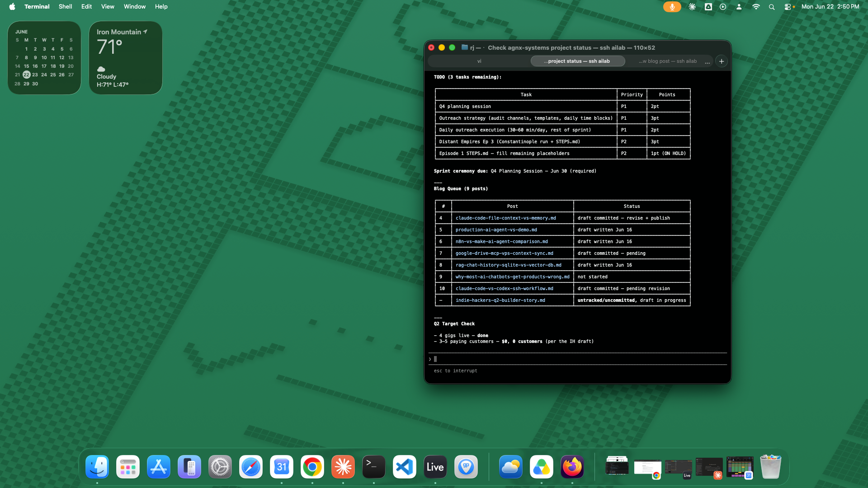Screen dimensions: 868x488
Task: Open the orange Claude app in dock
Action: click(343, 467)
